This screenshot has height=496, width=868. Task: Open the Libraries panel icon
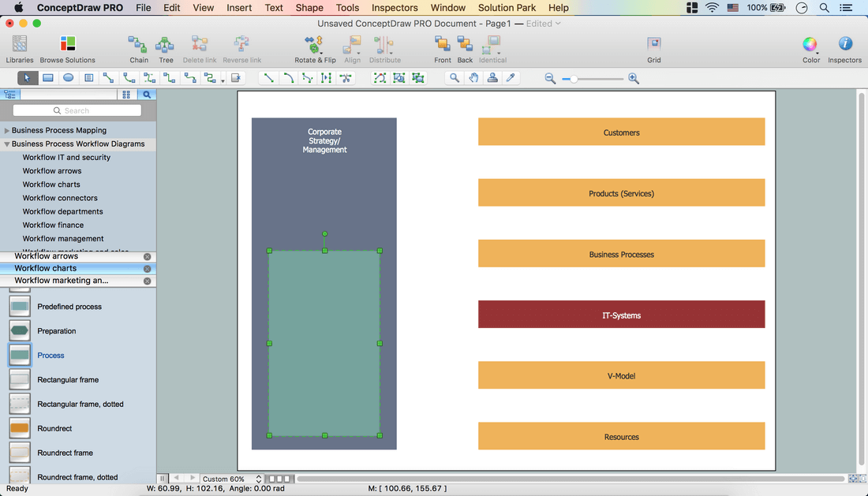20,45
